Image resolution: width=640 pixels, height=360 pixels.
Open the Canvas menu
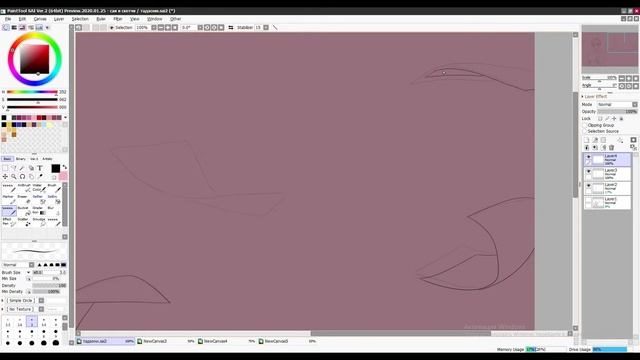pyautogui.click(x=40, y=19)
